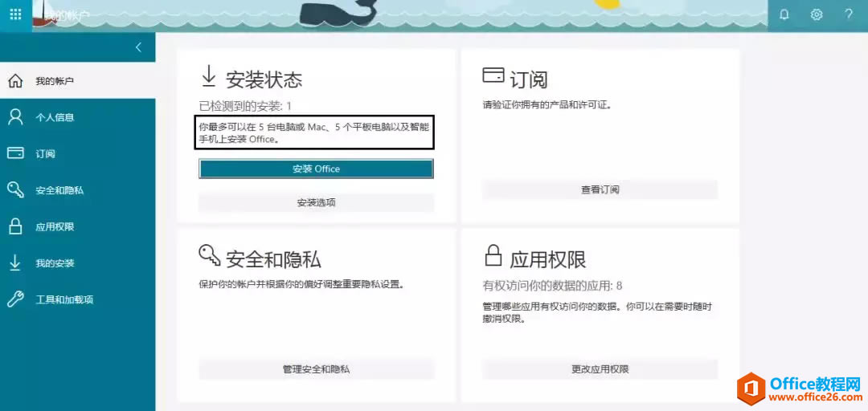The image size is (868, 411).
Task: Open 工具和加载项 in the sidebar
Action: (77, 299)
